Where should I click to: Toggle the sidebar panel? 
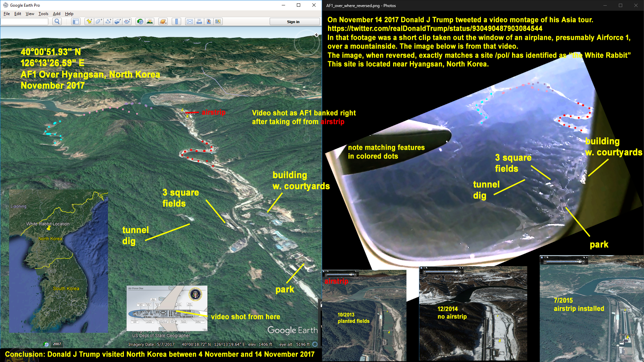(x=76, y=22)
